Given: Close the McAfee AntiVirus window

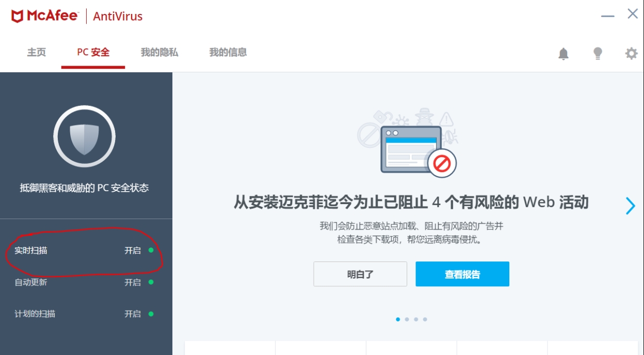Looking at the screenshot, I should tap(633, 14).
